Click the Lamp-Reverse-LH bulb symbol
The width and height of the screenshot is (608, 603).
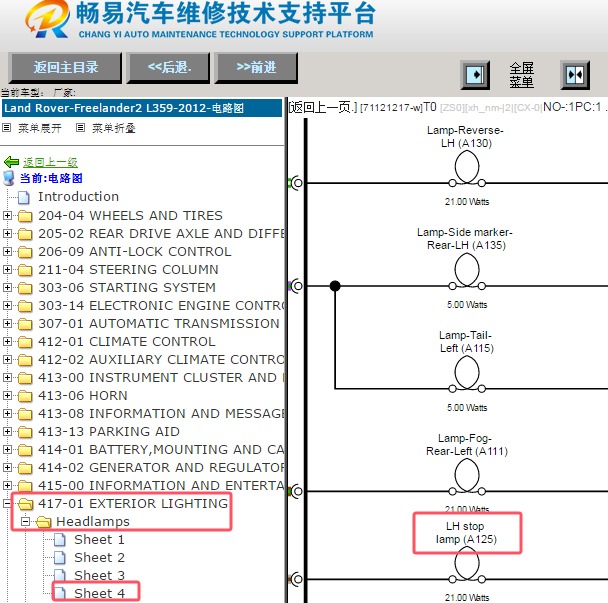coord(467,169)
